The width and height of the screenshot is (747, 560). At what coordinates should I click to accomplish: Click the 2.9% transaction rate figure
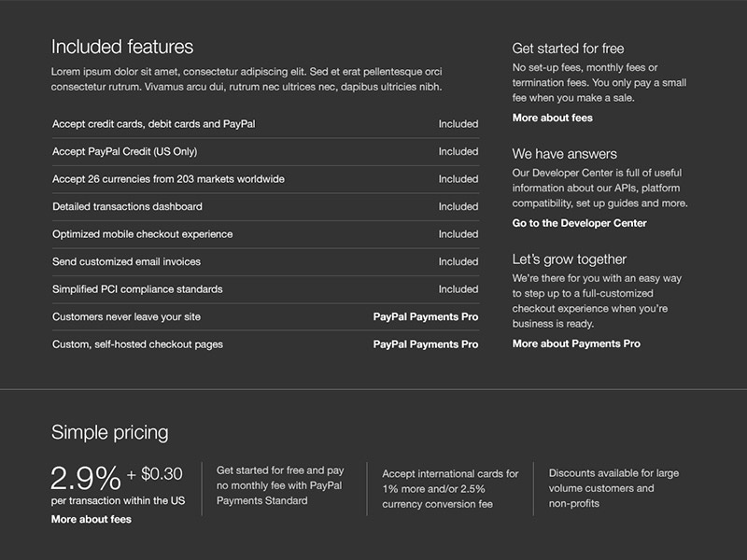point(86,478)
